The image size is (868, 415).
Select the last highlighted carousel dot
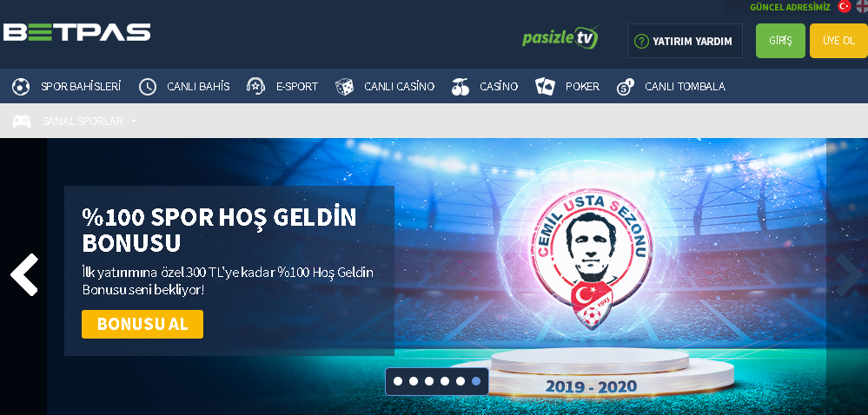(x=476, y=381)
